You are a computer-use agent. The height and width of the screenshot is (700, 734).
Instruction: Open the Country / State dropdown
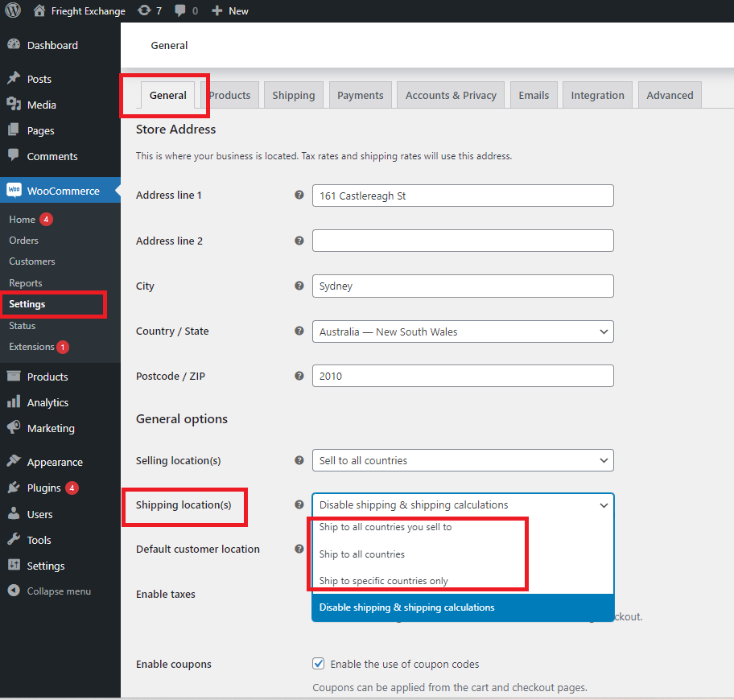click(x=463, y=331)
